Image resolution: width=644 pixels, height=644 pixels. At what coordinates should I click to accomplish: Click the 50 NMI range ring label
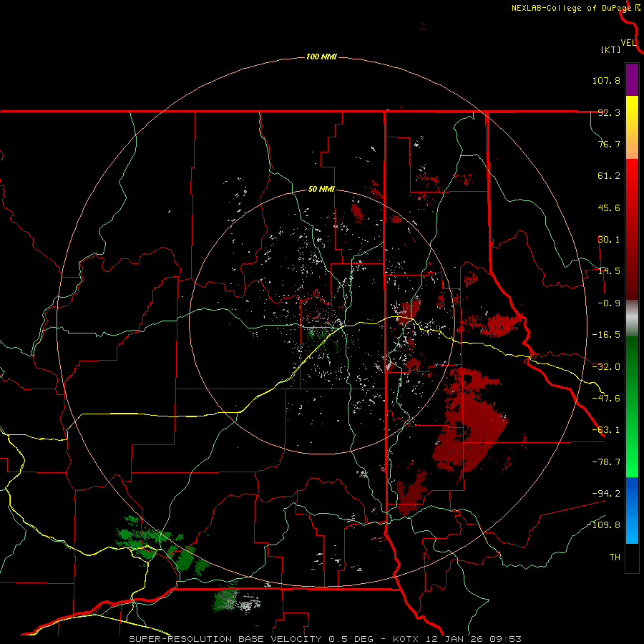click(x=321, y=190)
